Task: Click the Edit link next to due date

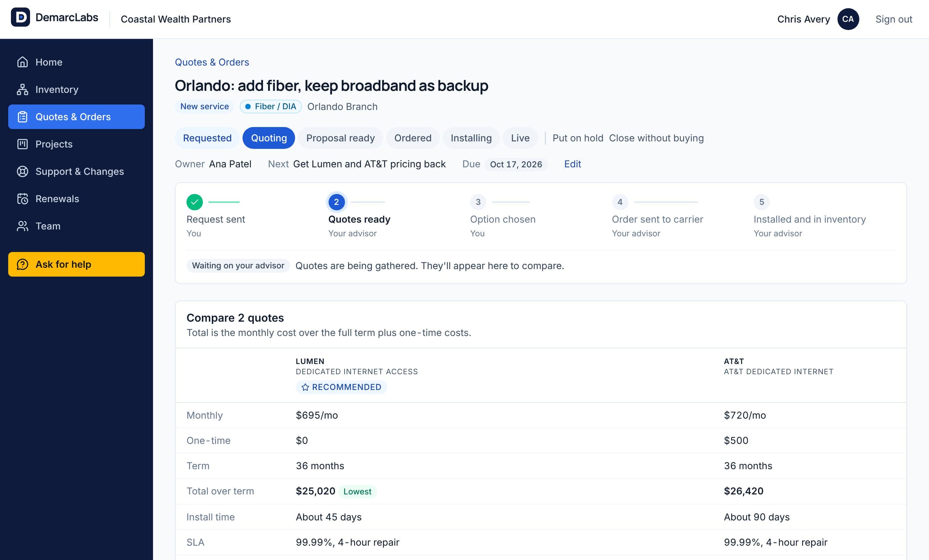Action: point(572,164)
